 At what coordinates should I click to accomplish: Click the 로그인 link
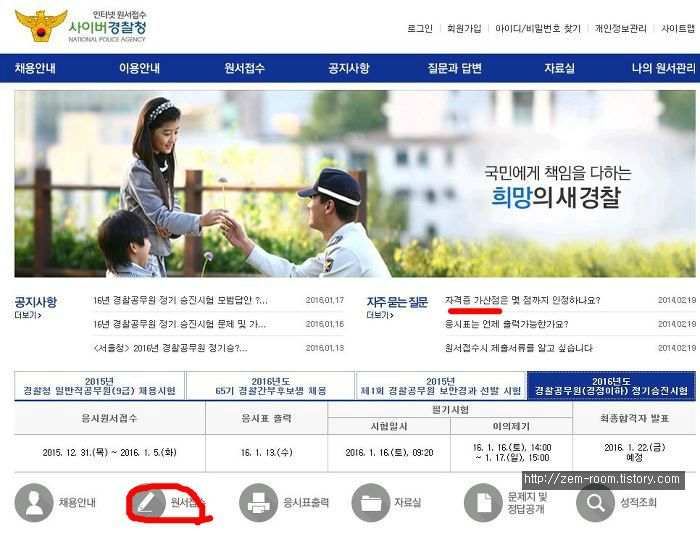(x=420, y=29)
